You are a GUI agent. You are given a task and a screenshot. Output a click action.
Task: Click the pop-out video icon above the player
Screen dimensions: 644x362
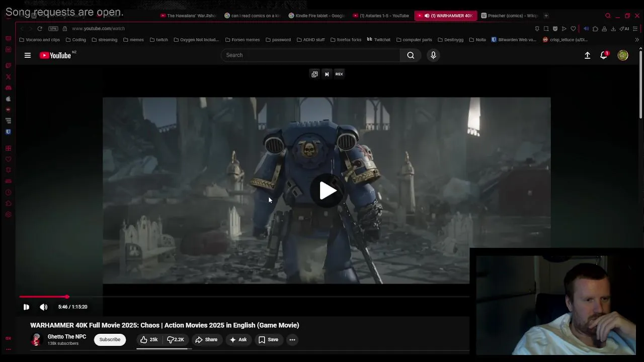(314, 74)
